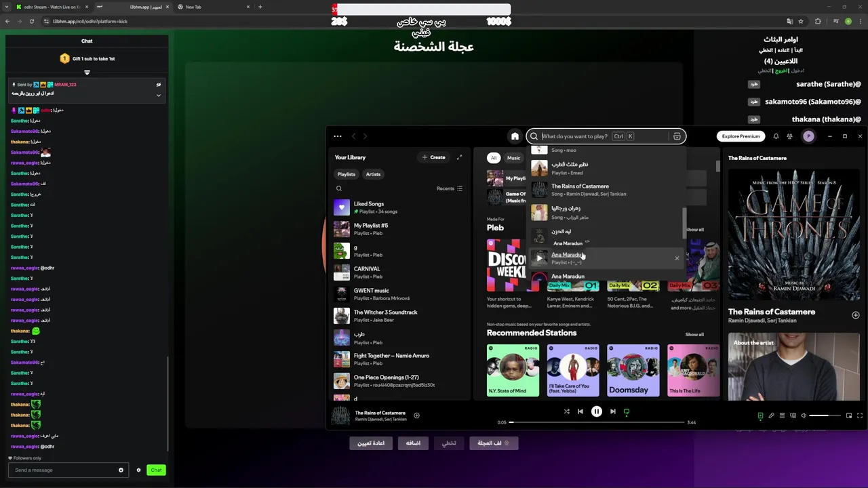The height and width of the screenshot is (488, 868).
Task: Toggle the green Connect device icon
Action: pos(627,411)
